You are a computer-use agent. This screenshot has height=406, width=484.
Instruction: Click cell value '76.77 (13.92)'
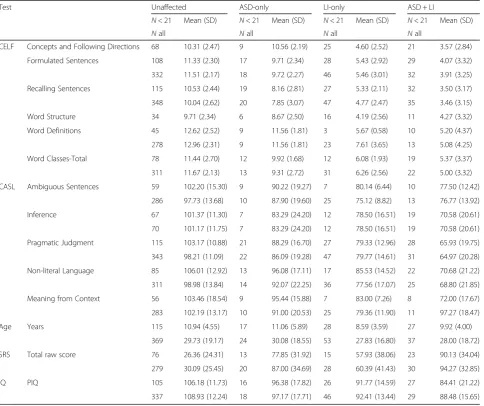(x=459, y=201)
